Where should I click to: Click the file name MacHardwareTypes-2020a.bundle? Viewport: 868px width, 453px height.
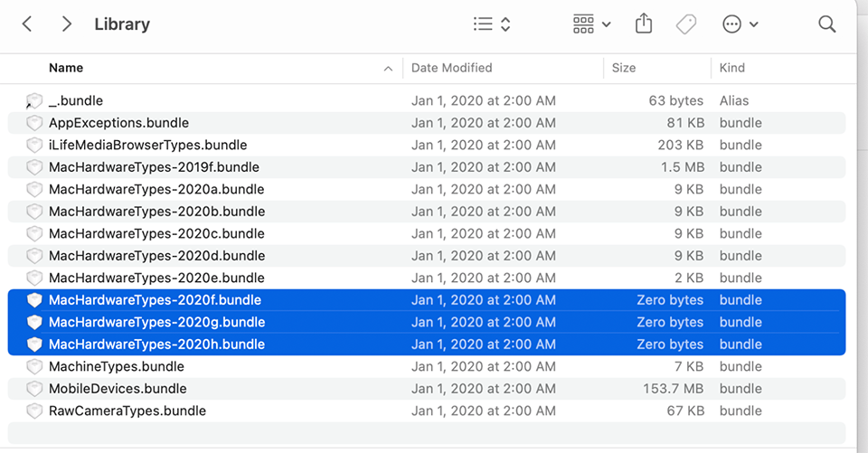pos(156,189)
